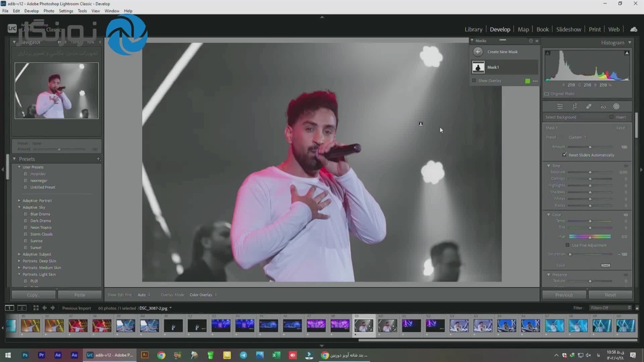Open Photoshop from the taskbar
The height and width of the screenshot is (362, 644).
point(25,355)
